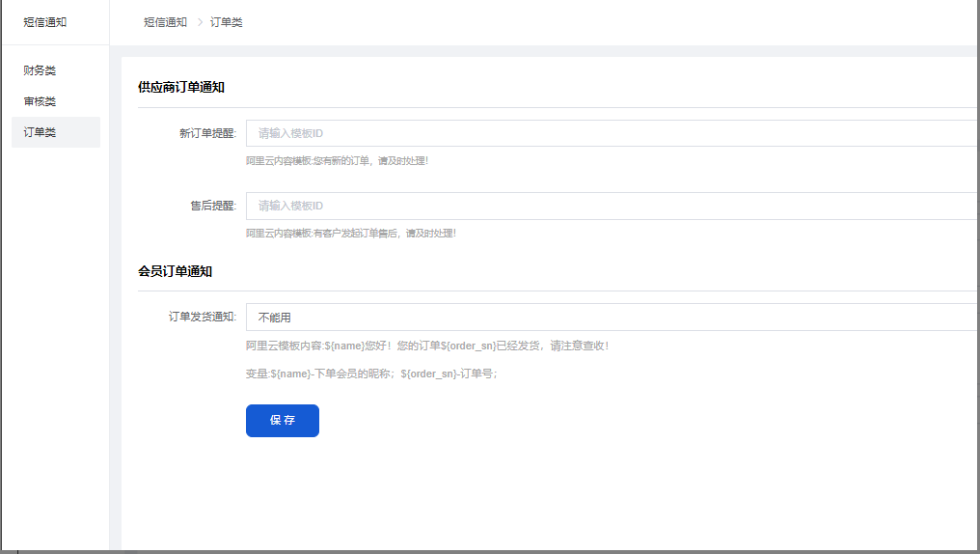Go to 短信通知 in the breadcrumb
The height and width of the screenshot is (554, 980).
coord(165,22)
